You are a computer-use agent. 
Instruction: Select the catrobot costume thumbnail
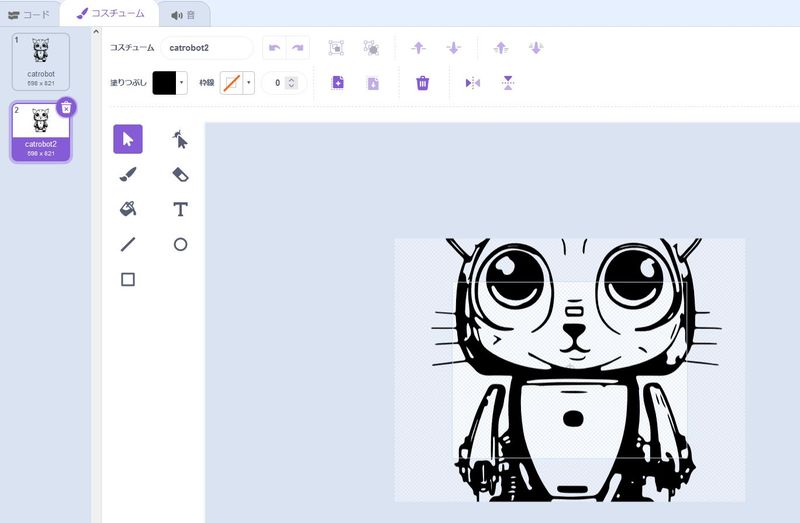click(41, 61)
